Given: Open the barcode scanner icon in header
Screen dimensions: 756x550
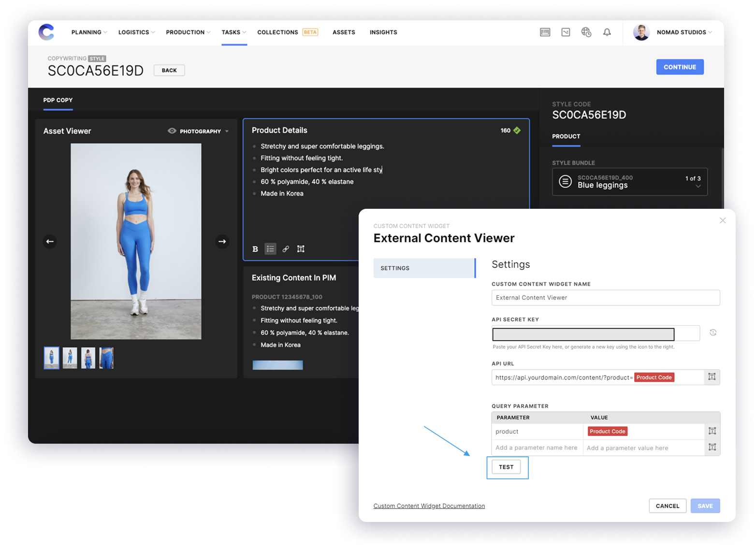Looking at the screenshot, I should pos(545,32).
